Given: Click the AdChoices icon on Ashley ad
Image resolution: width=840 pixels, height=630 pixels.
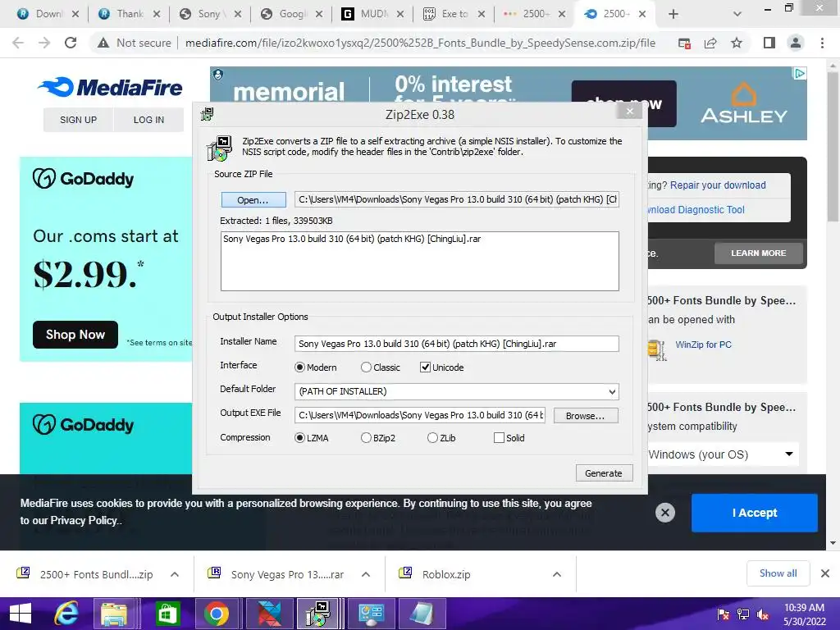Looking at the screenshot, I should coord(799,73).
